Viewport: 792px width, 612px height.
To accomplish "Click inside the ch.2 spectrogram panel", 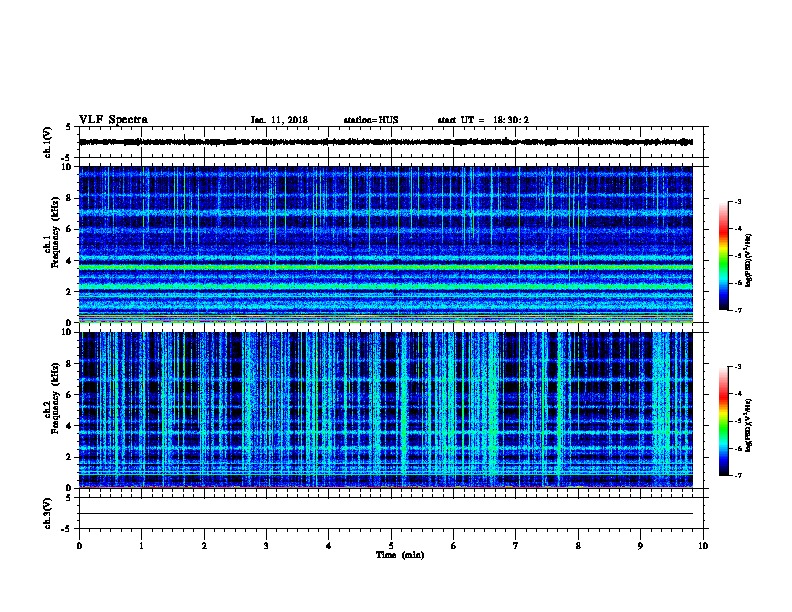I will pyautogui.click(x=386, y=410).
